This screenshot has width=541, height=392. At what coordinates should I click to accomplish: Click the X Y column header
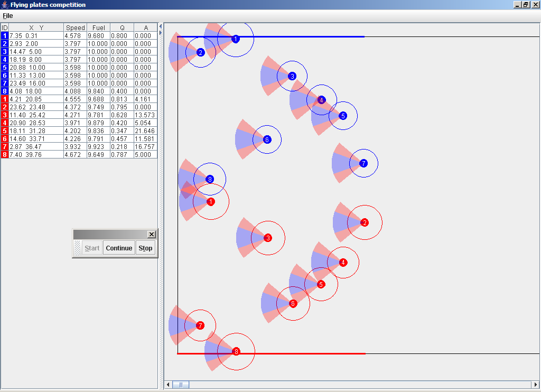[36, 27]
